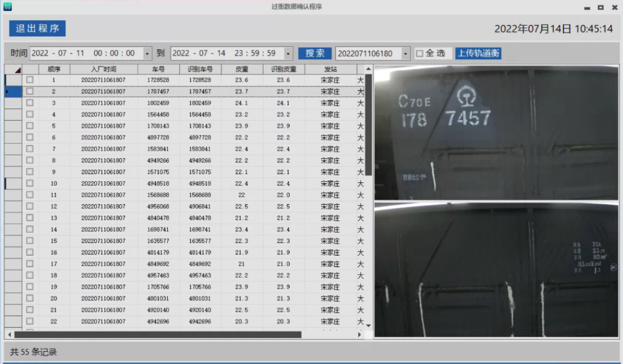Check the checkbox for row 1
Screen dimensions: 623x364
30,80
